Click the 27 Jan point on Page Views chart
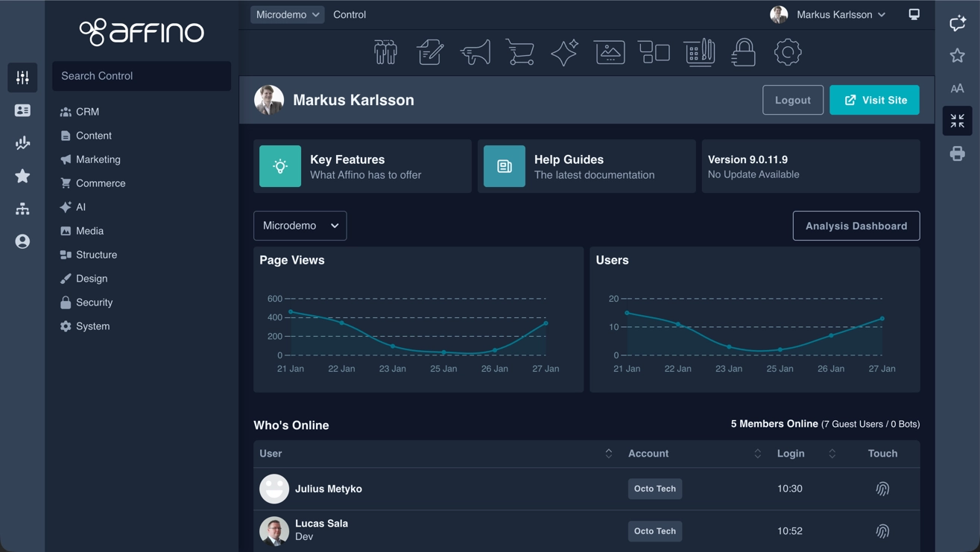The width and height of the screenshot is (980, 552). click(546, 323)
